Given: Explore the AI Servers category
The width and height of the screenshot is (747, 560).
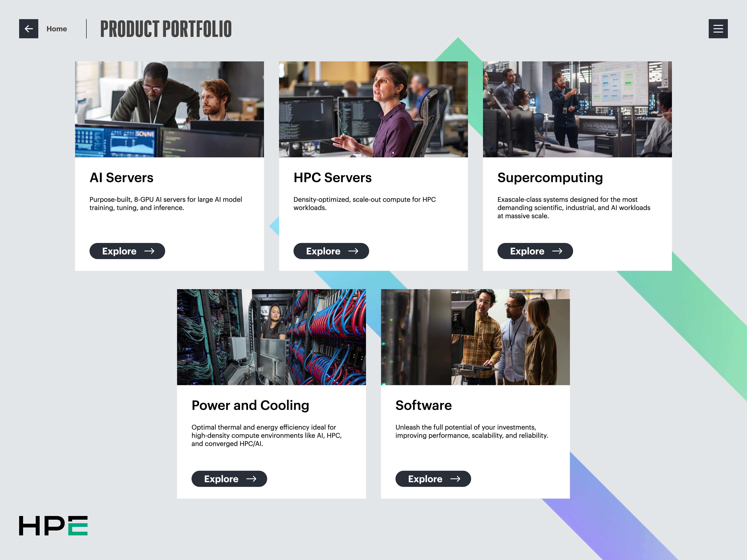Looking at the screenshot, I should click(x=127, y=251).
